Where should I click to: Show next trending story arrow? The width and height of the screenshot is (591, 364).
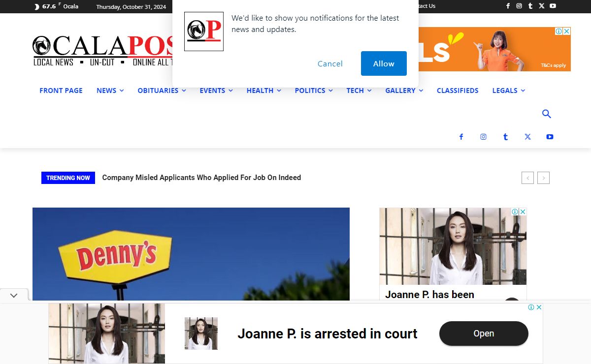tap(543, 178)
